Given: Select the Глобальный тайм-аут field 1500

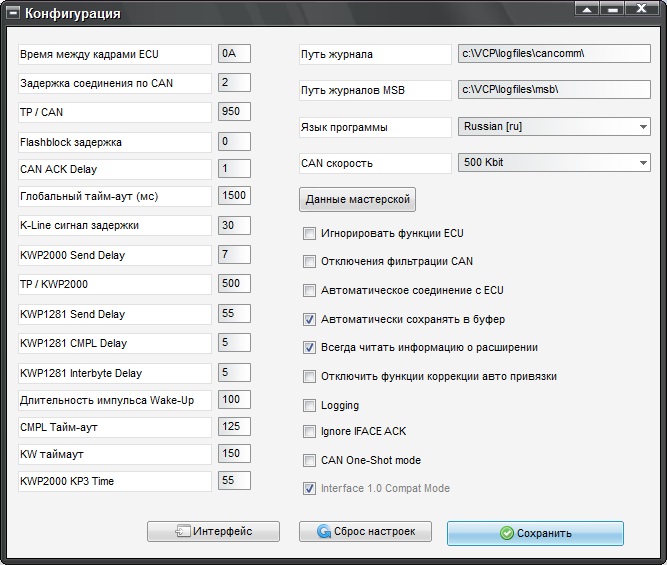Looking at the screenshot, I should click(234, 196).
